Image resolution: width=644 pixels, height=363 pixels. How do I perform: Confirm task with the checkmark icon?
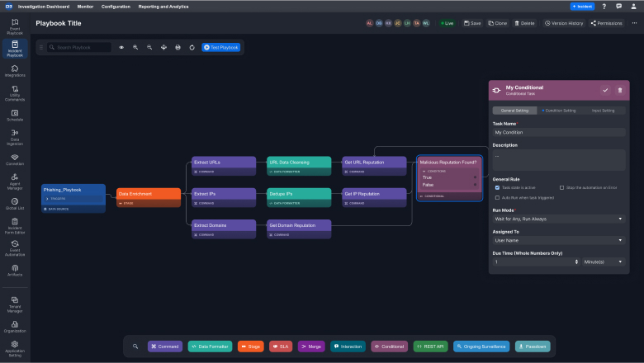click(605, 90)
